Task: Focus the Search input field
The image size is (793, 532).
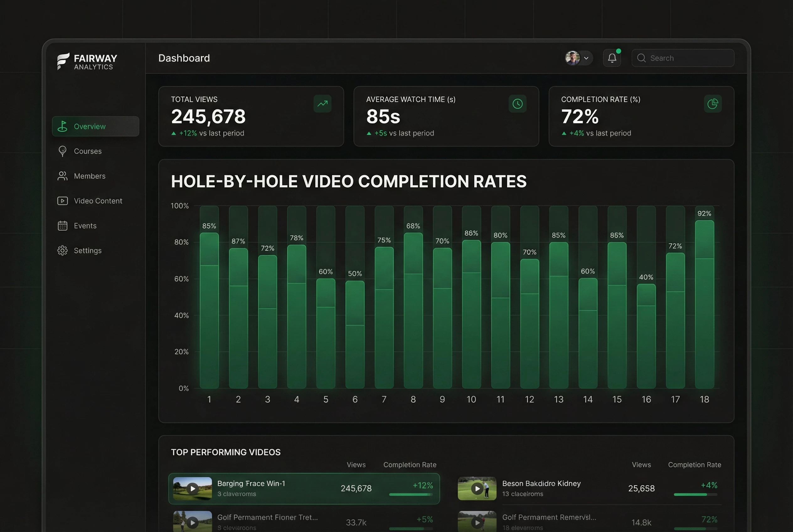Action: coord(683,58)
